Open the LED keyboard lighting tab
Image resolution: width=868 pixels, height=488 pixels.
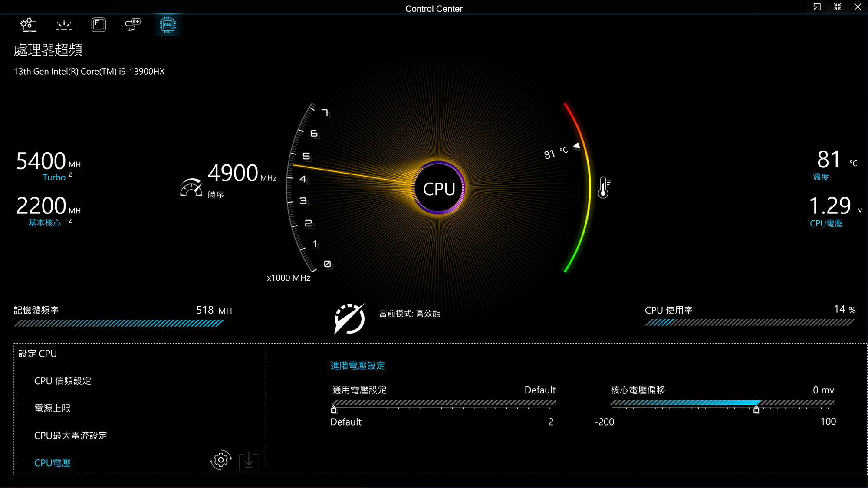[64, 25]
